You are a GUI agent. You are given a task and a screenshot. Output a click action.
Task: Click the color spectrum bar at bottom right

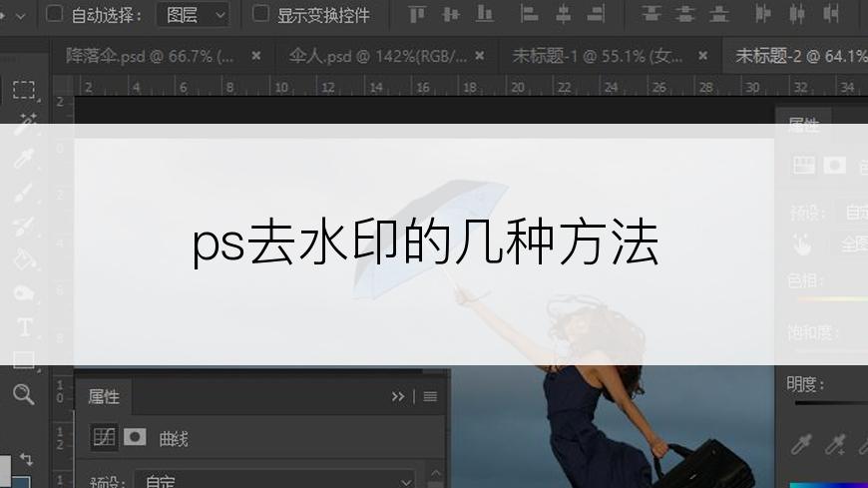coord(828,485)
